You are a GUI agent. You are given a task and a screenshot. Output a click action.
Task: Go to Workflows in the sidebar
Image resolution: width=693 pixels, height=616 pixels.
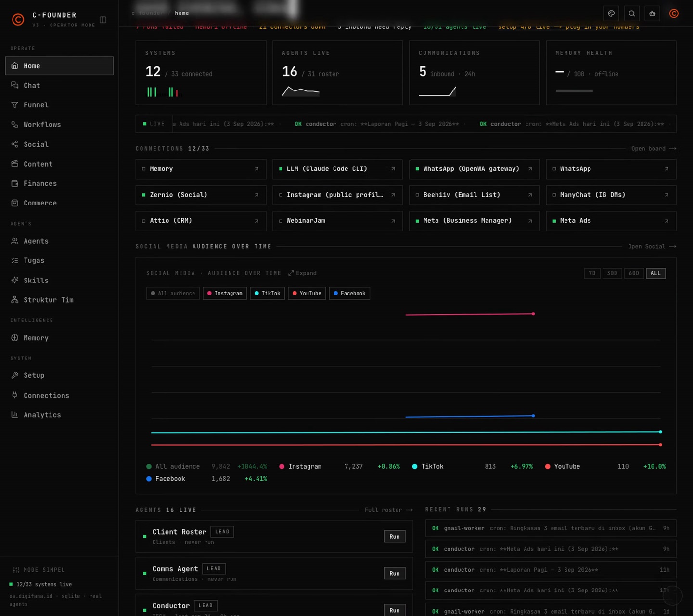pyautogui.click(x=59, y=125)
